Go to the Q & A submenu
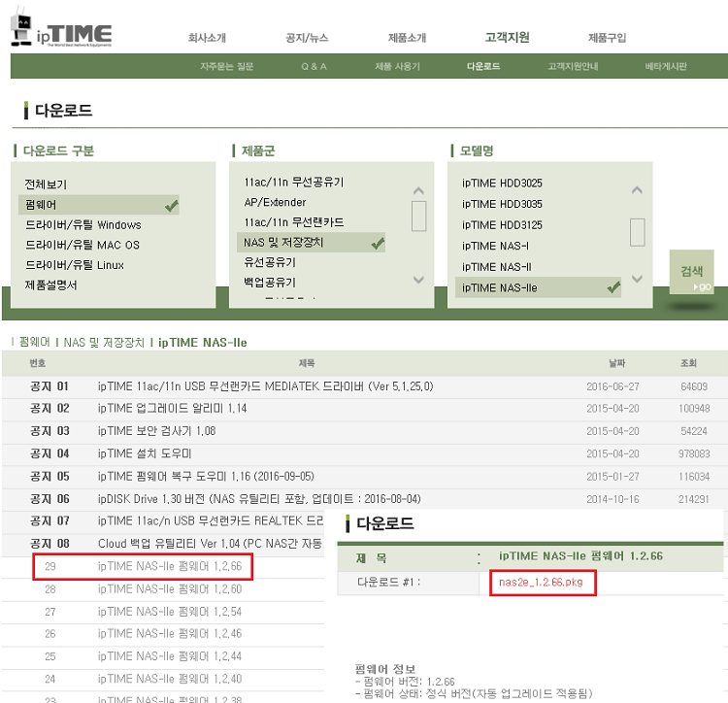The height and width of the screenshot is (703, 728). pos(314,66)
